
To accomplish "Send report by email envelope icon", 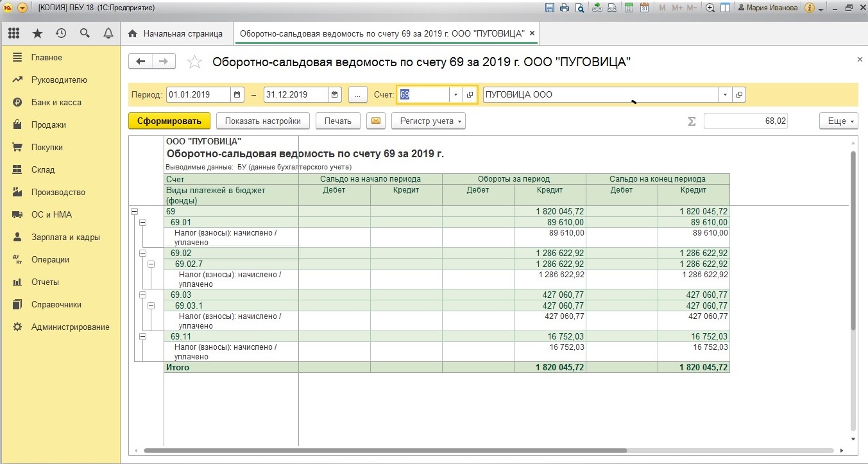I will pyautogui.click(x=376, y=121).
